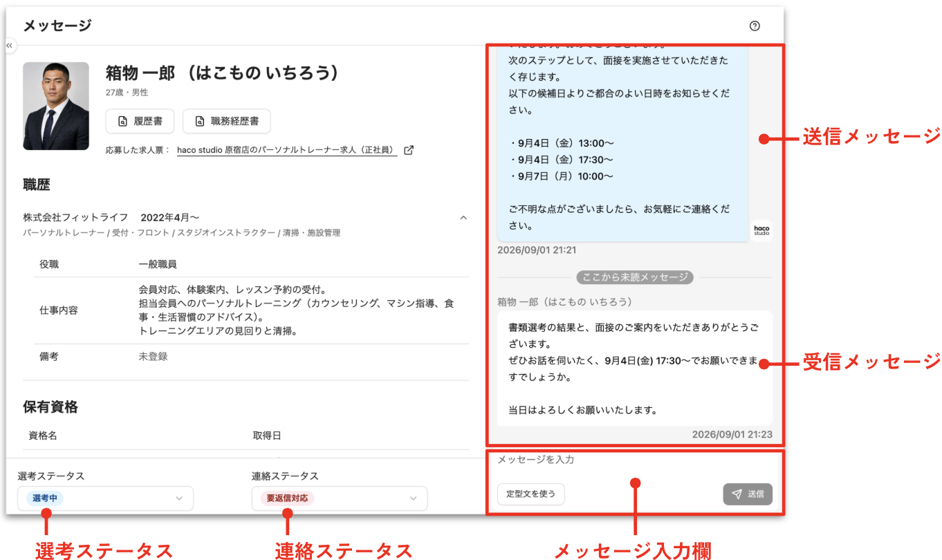
Task: Open the 要返信対応 contact status dropdown
Action: tap(340, 498)
